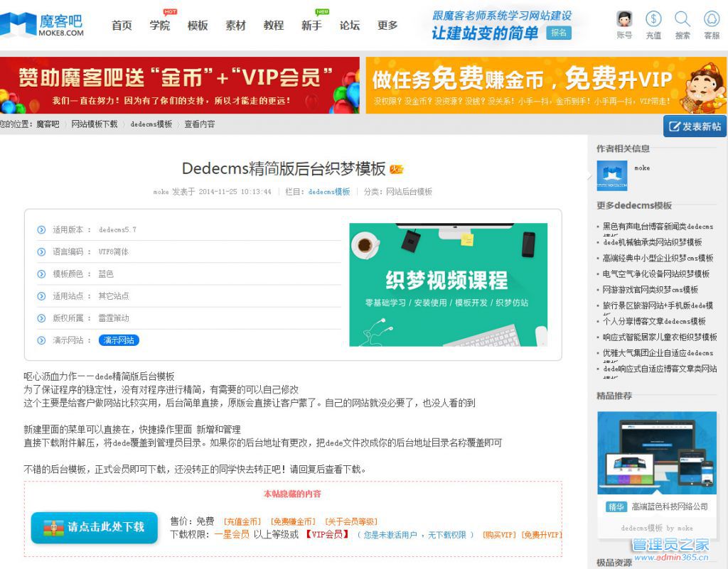The height and width of the screenshot is (569, 728).
Task: Click the 充值金币 link
Action: pyautogui.click(x=242, y=521)
